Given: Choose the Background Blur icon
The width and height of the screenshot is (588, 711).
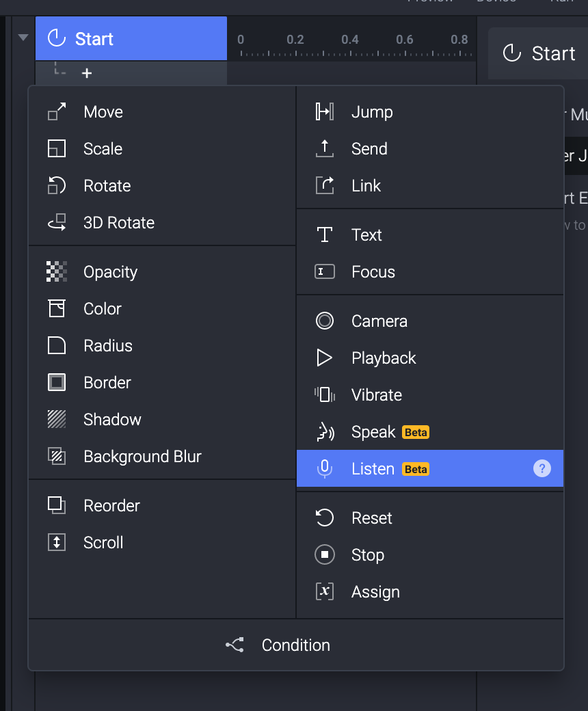Looking at the screenshot, I should (x=57, y=457).
